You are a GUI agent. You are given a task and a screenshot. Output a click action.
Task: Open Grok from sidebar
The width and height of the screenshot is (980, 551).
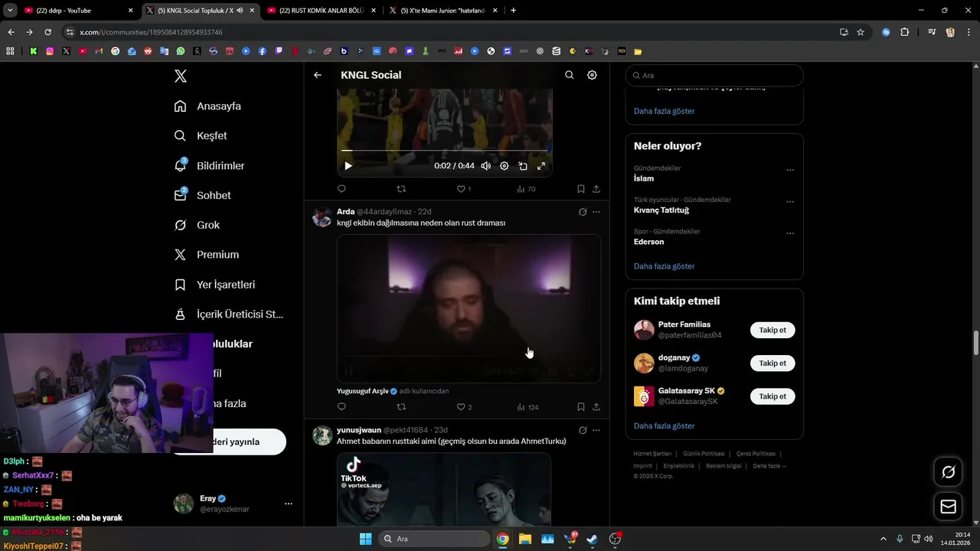pos(197,225)
